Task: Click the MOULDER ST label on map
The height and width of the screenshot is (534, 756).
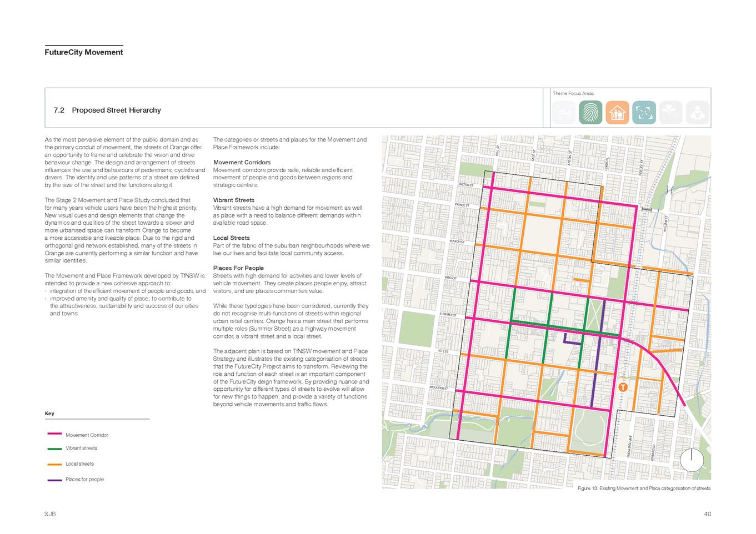Action: tap(439, 387)
